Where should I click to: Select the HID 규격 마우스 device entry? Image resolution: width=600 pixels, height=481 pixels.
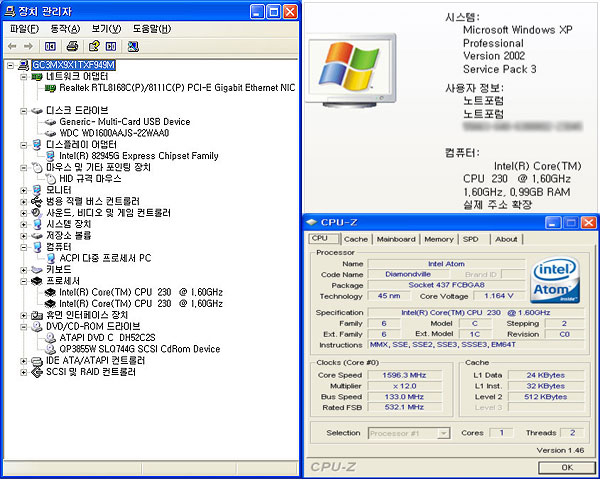click(90, 179)
